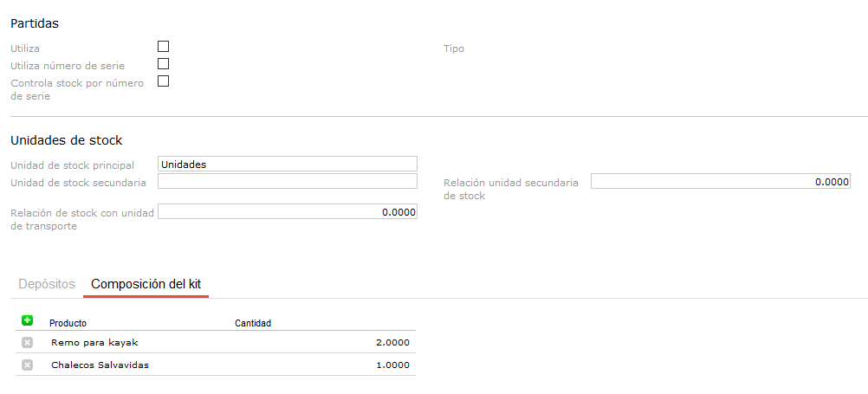Switch to the Depósitos tab
The image size is (868, 394).
pyautogui.click(x=47, y=284)
